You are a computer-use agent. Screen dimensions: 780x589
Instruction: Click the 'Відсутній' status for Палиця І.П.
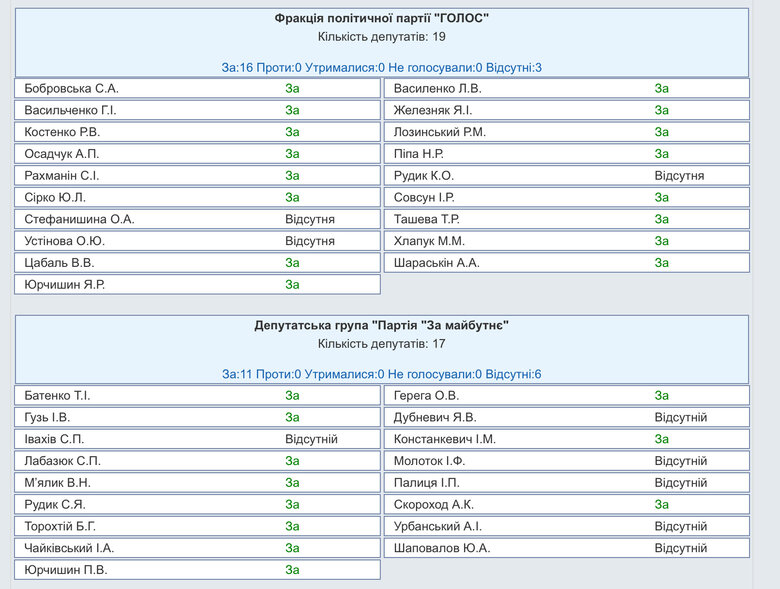681,483
